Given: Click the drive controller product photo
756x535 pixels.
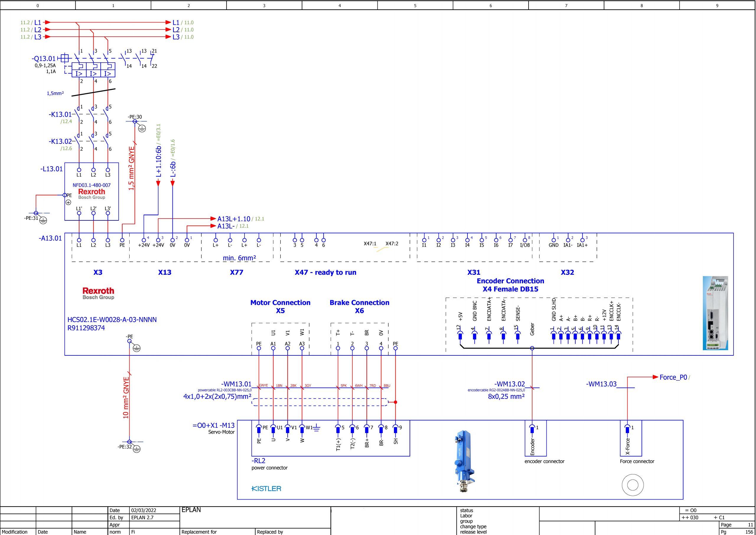Looking at the screenshot, I should (715, 313).
